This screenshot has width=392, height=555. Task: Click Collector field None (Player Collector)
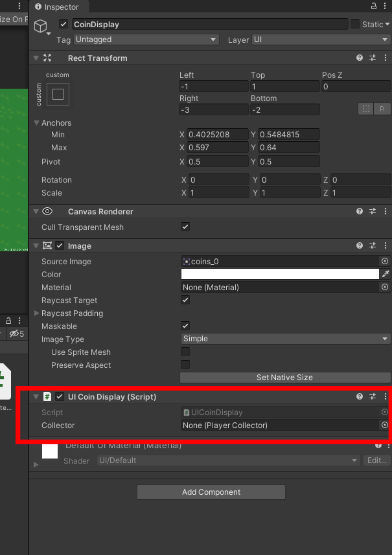tap(280, 425)
